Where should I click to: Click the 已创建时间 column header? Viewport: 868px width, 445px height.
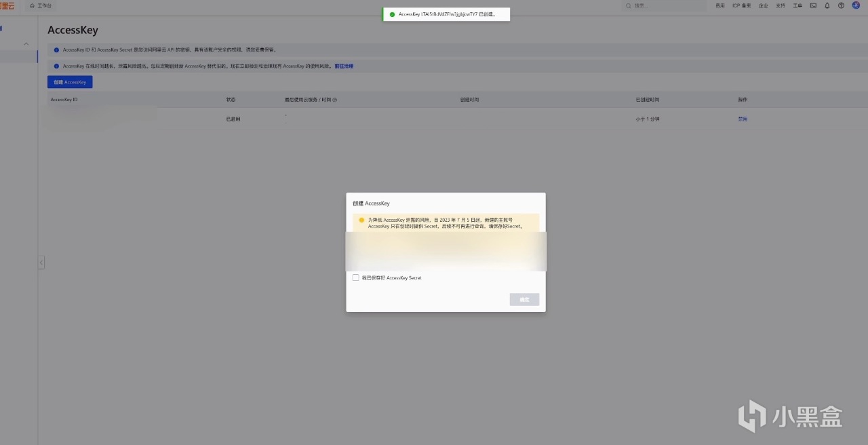(648, 100)
